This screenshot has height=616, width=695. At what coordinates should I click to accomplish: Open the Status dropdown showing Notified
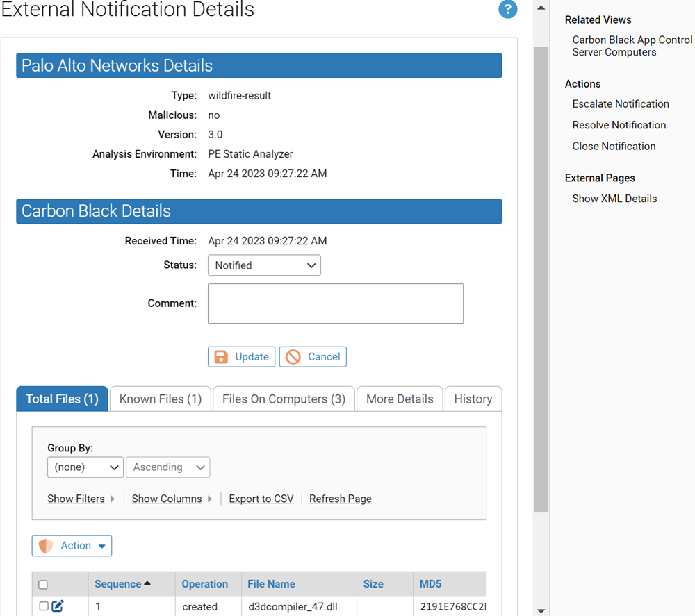coord(264,265)
